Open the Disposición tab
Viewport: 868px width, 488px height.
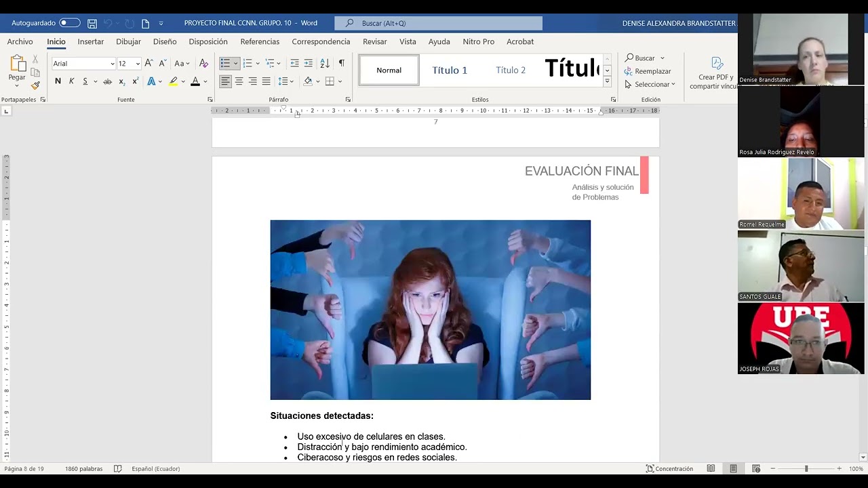[208, 41]
